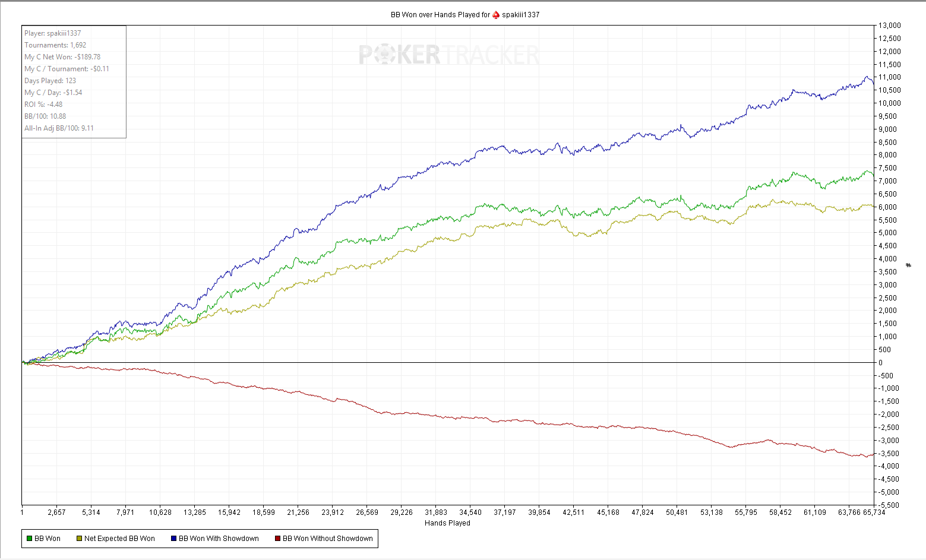Click the 'Player: spakiii1337' stat line
The height and width of the screenshot is (560, 926).
coord(53,33)
